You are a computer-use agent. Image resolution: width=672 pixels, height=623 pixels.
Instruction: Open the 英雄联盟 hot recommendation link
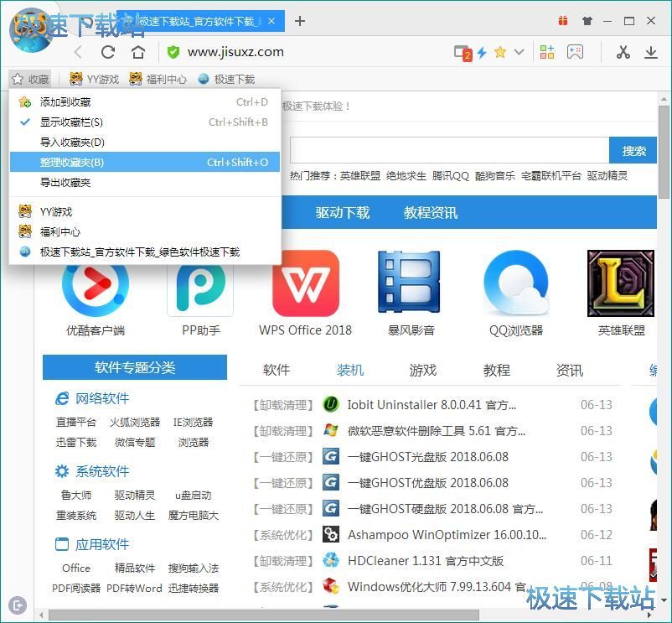[x=360, y=176]
